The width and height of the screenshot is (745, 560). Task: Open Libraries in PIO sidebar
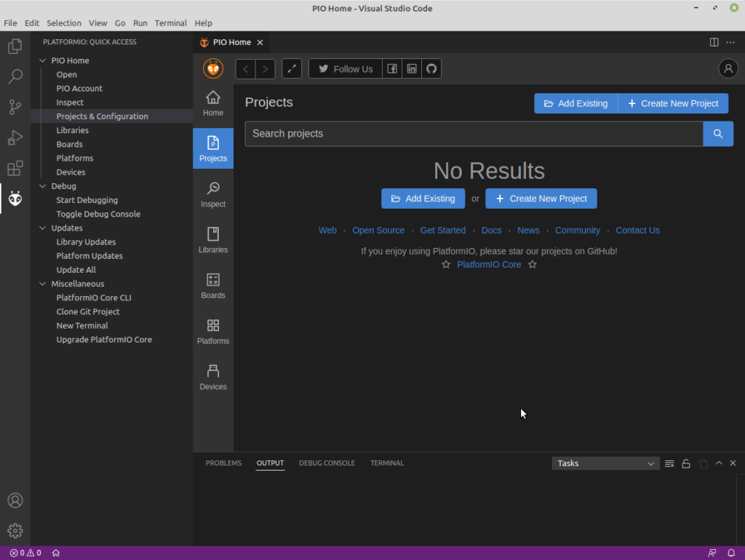213,240
